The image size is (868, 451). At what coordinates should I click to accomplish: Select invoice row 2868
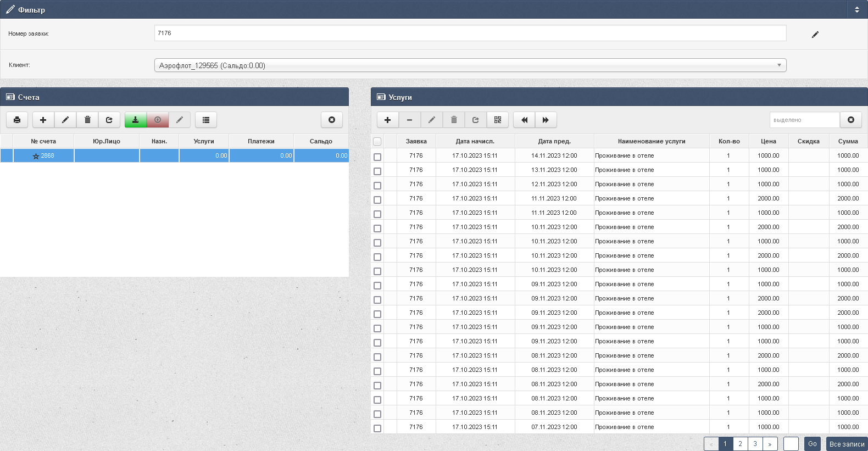(175, 155)
